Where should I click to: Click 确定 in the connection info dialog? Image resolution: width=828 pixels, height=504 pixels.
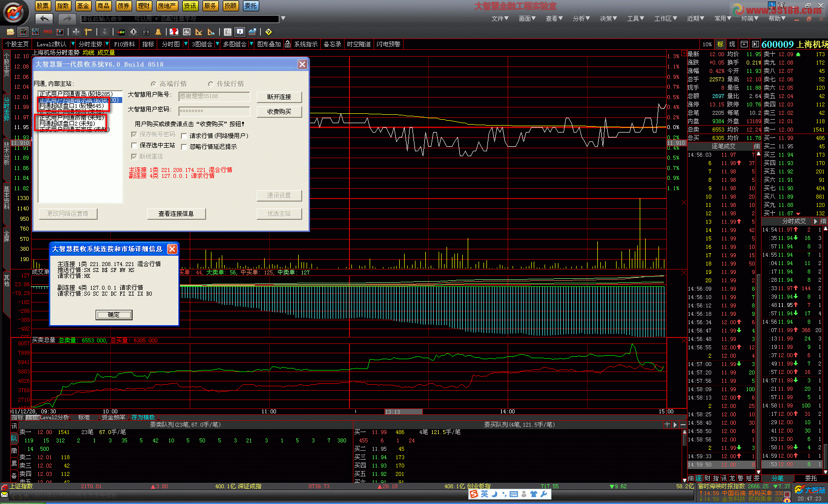[x=114, y=315]
